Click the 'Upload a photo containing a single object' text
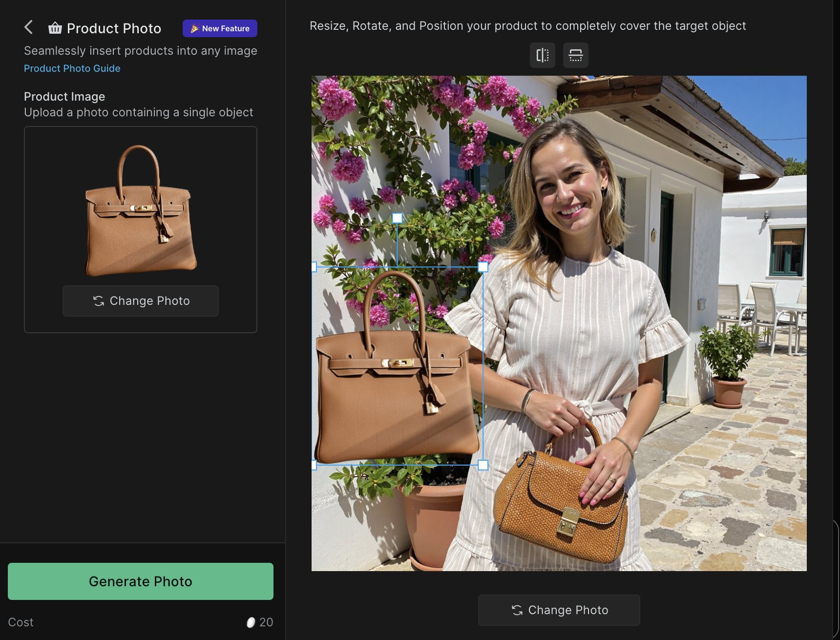 click(x=139, y=112)
